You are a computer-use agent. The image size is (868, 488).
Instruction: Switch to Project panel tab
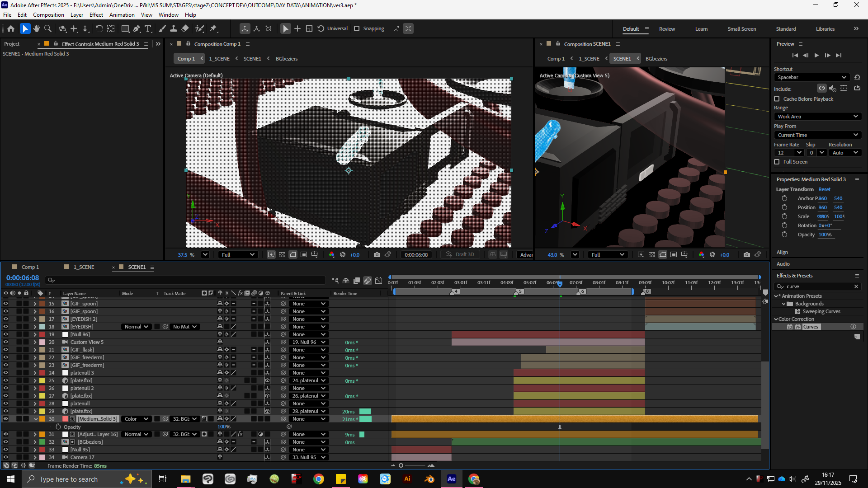coord(12,44)
